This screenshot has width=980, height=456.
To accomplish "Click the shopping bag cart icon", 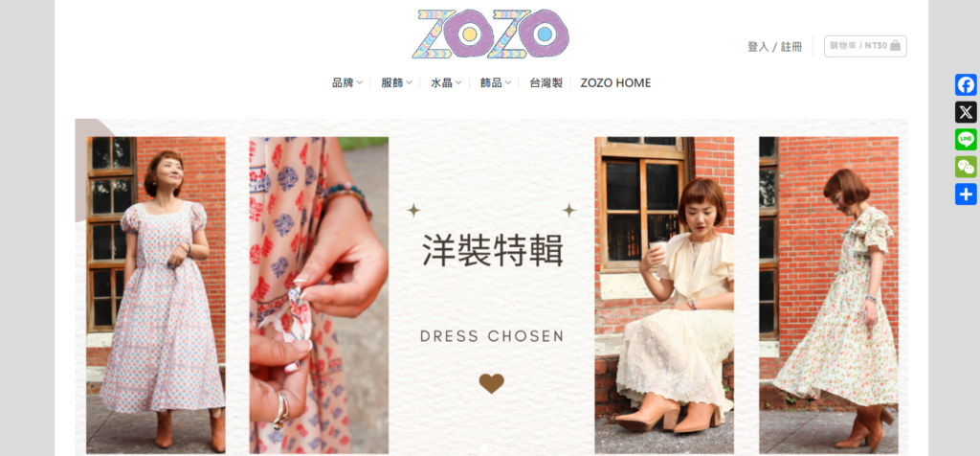I will pyautogui.click(x=895, y=46).
